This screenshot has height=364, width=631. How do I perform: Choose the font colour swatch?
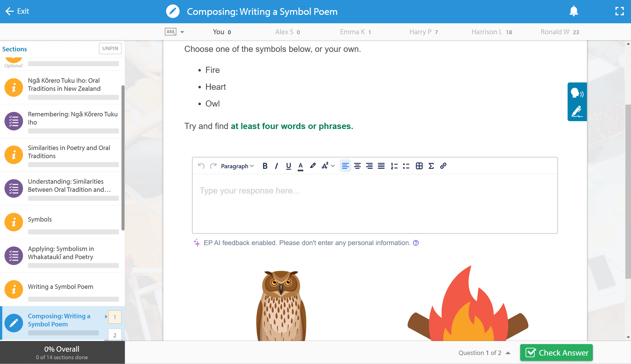click(x=300, y=166)
